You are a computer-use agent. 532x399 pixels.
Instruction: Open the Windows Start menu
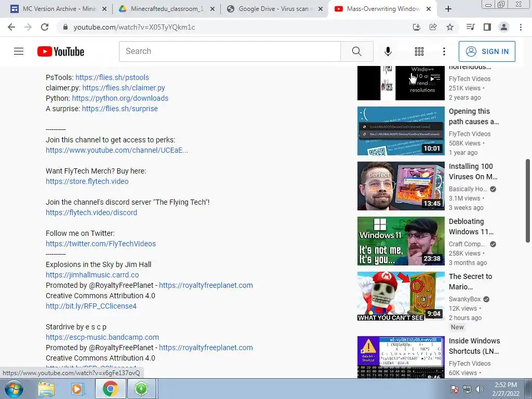(x=14, y=389)
